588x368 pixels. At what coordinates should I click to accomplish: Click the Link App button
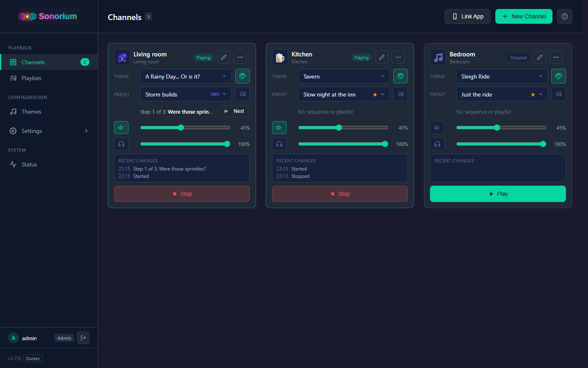[468, 16]
